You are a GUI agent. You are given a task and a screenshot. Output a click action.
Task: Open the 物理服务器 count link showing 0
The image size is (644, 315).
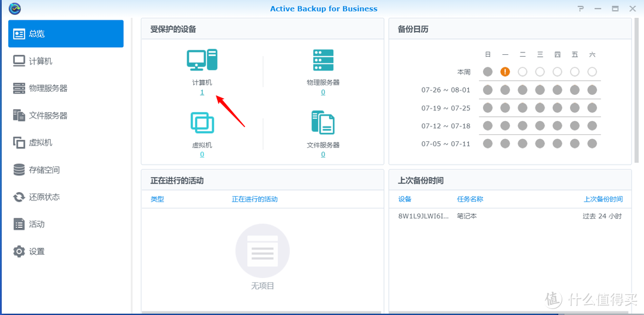point(323,92)
